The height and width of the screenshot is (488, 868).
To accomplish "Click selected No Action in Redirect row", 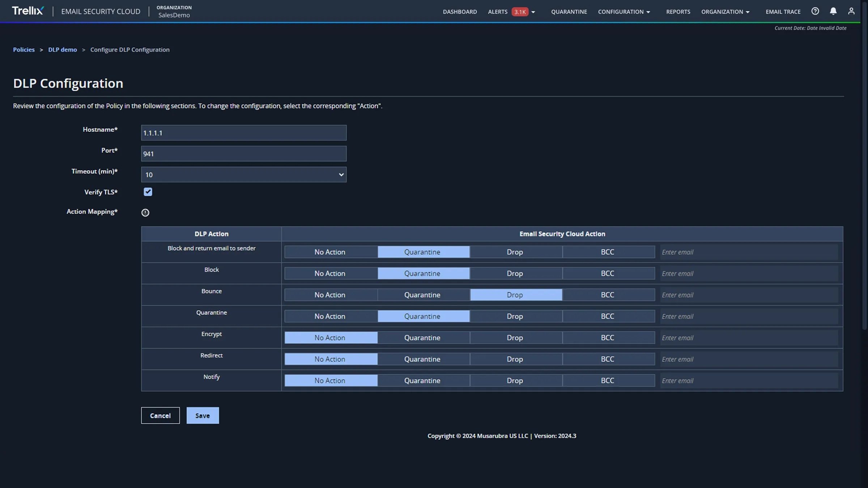I will point(331,359).
